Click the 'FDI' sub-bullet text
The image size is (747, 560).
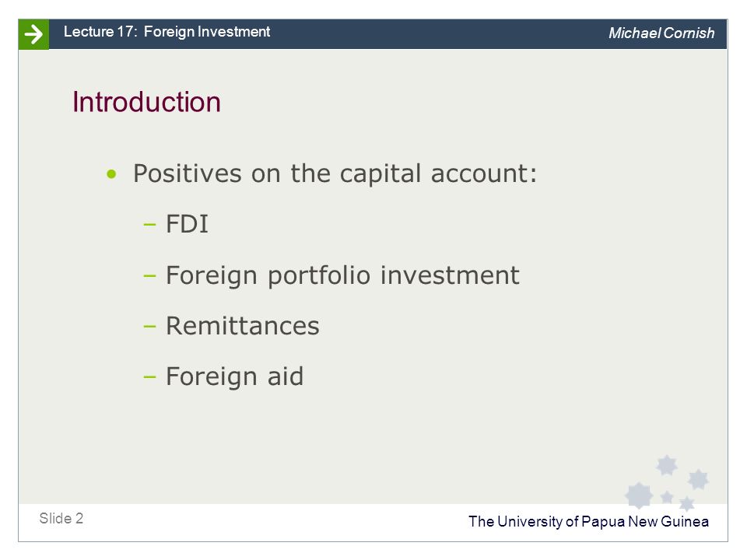[187, 224]
